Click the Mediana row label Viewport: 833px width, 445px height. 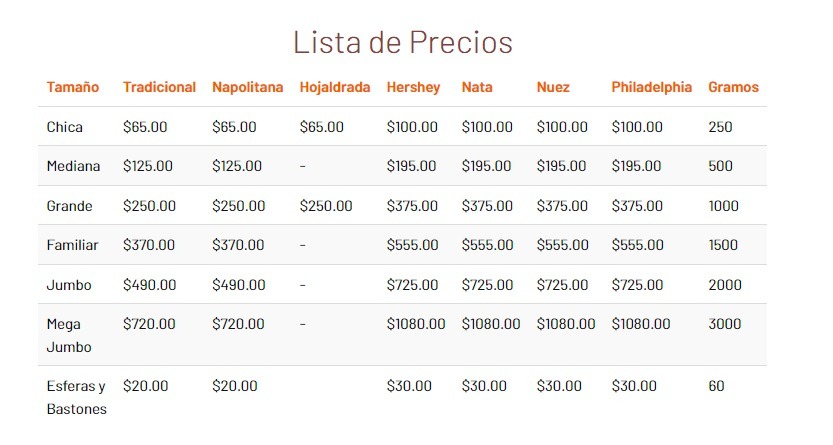click(73, 166)
